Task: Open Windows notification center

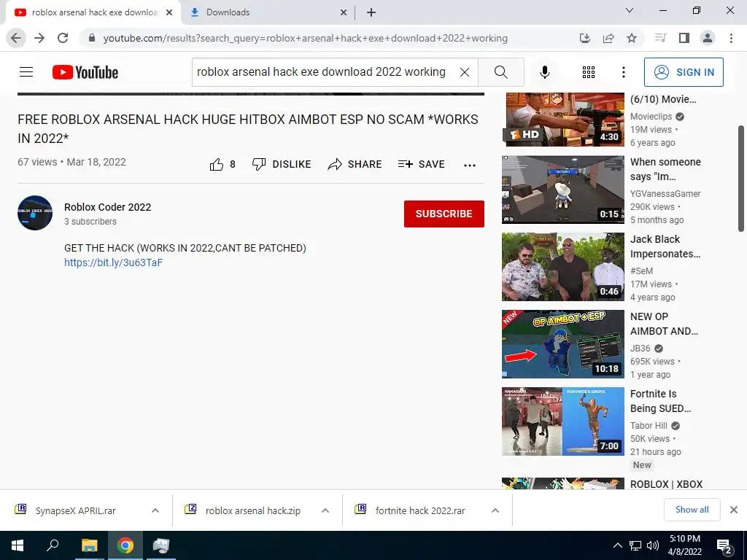Action: click(x=724, y=546)
